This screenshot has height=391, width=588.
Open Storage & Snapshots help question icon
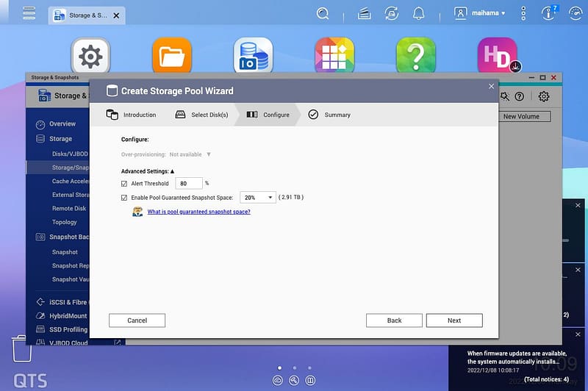point(520,97)
